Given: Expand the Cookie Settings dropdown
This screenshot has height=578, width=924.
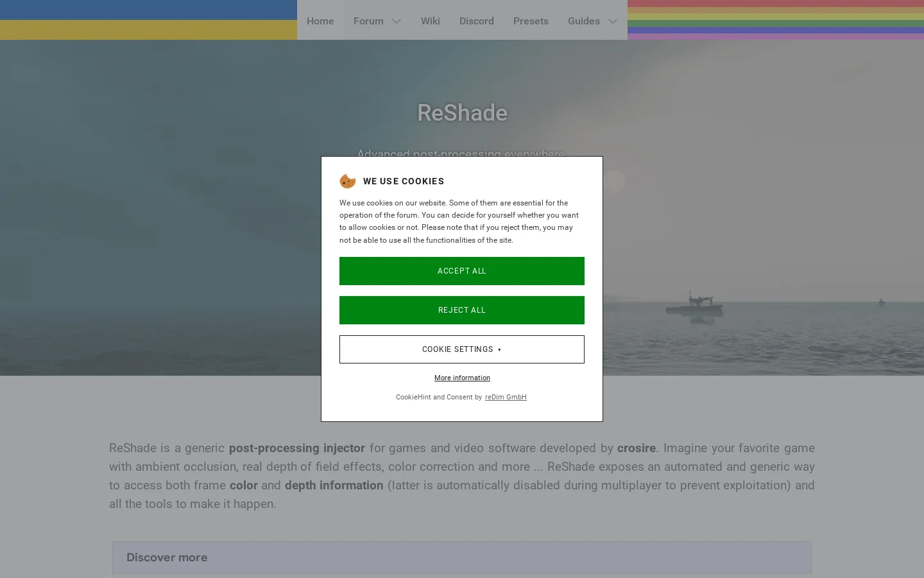Looking at the screenshot, I should pyautogui.click(x=462, y=349).
